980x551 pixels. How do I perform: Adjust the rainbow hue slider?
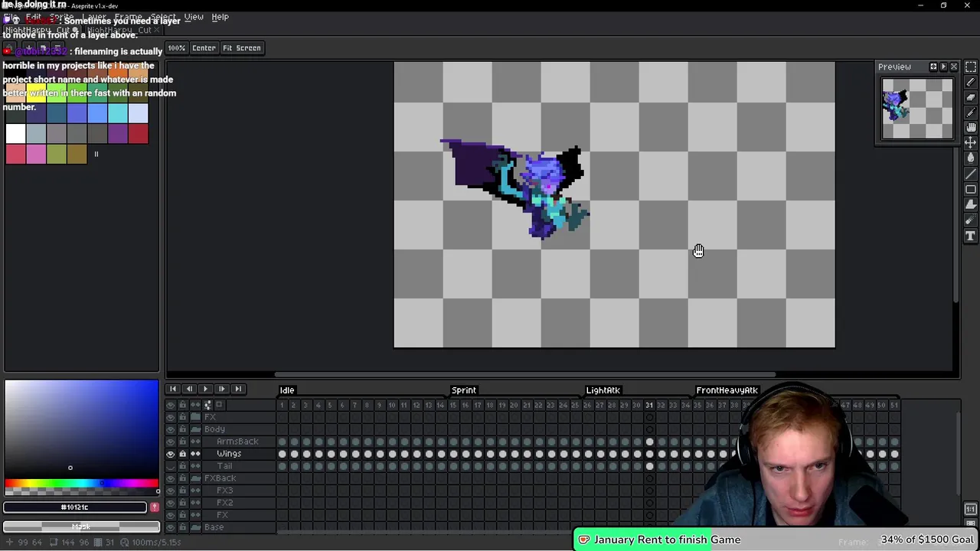point(81,484)
